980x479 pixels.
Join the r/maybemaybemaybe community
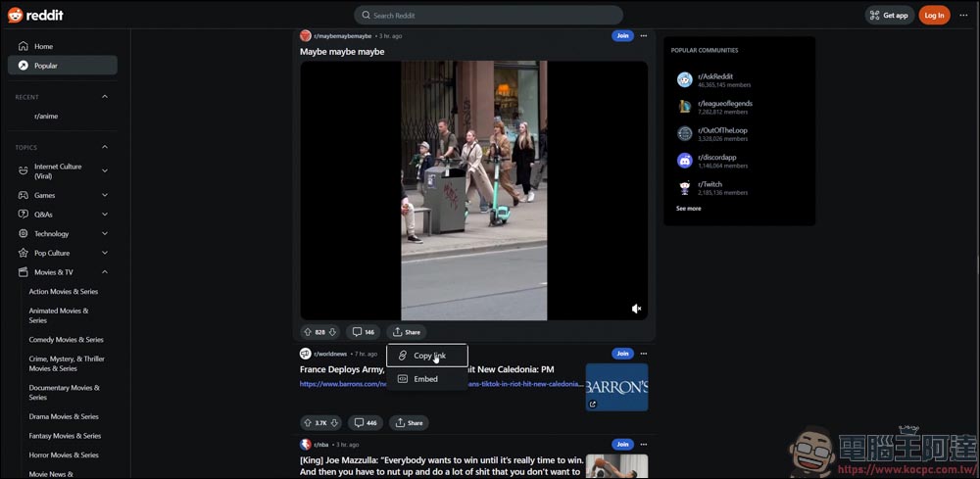622,36
